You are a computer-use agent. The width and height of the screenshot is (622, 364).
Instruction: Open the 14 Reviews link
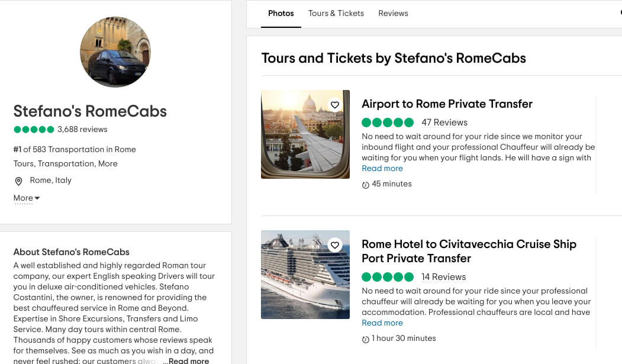point(443,277)
